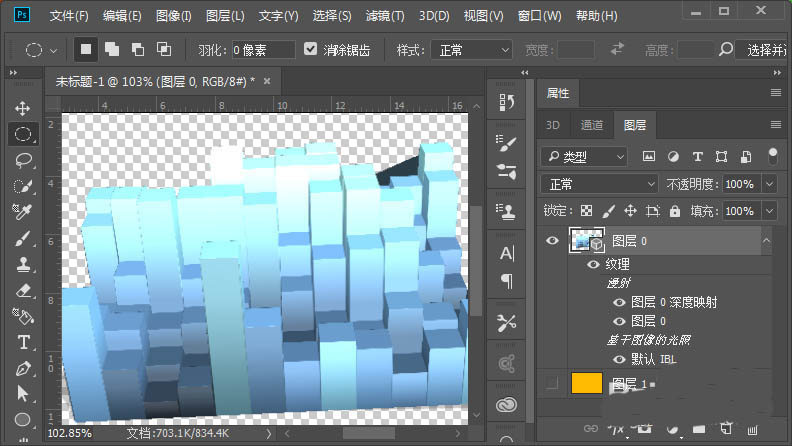792x446 pixels.
Task: Hide 图层 0 using its eye icon
Action: click(551, 241)
